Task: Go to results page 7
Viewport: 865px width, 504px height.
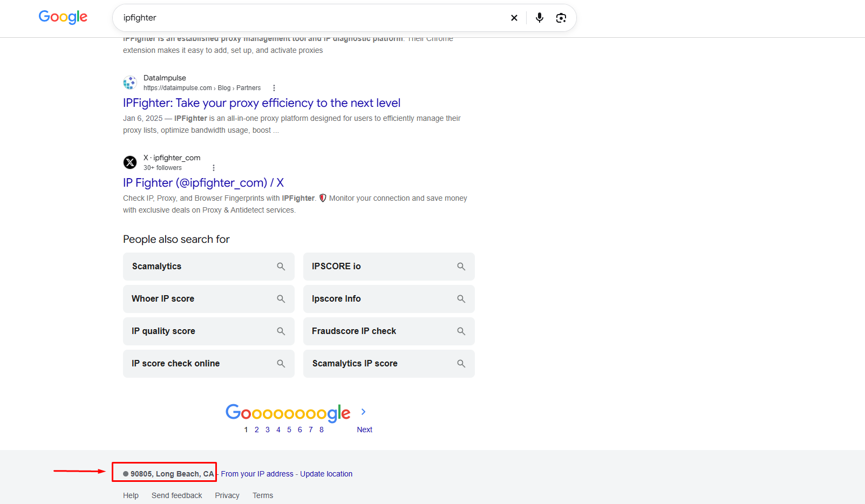Action: 311,430
